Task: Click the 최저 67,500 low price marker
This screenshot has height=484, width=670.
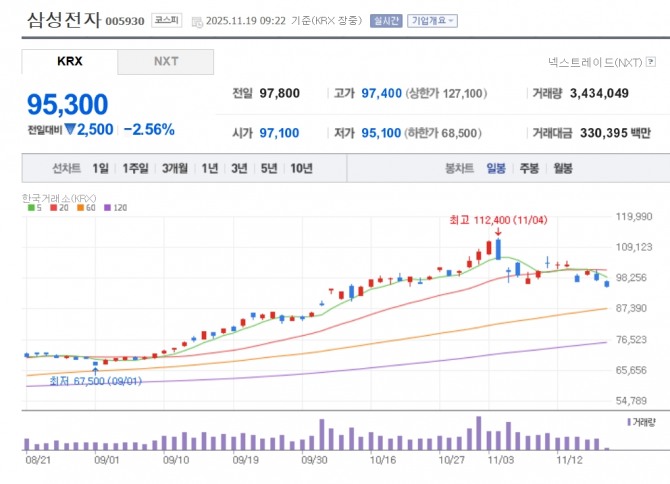Action: point(93,380)
